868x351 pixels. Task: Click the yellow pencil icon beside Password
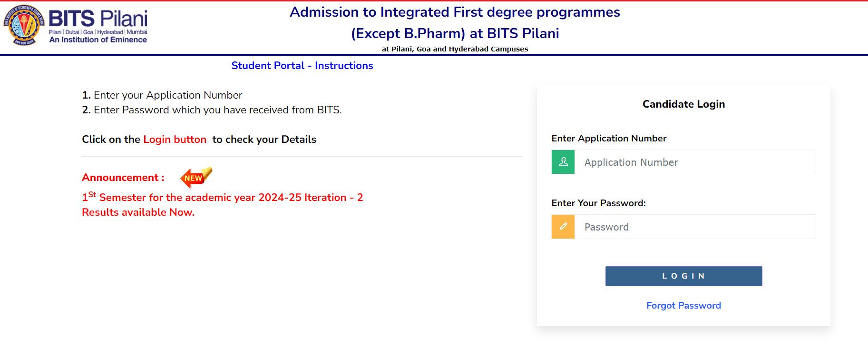coord(563,227)
